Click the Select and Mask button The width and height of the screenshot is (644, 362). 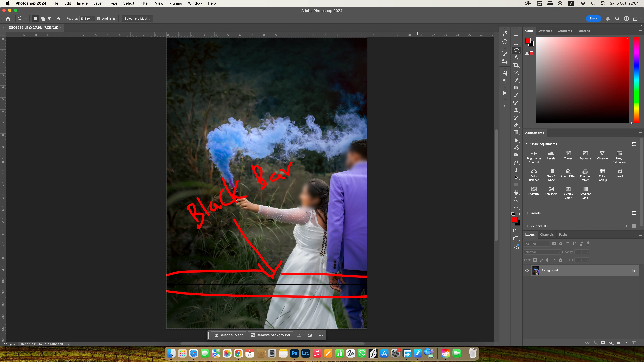pyautogui.click(x=137, y=19)
